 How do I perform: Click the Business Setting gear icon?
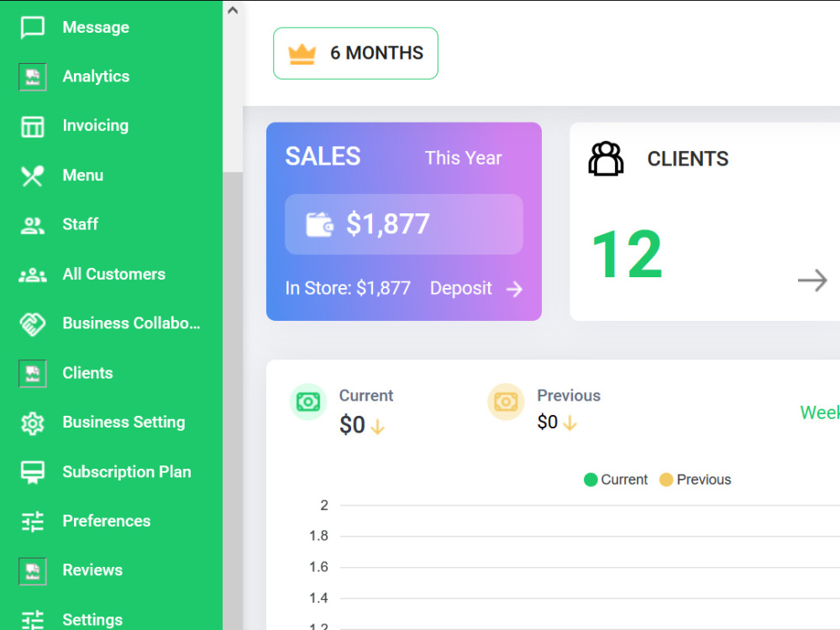[x=32, y=423]
